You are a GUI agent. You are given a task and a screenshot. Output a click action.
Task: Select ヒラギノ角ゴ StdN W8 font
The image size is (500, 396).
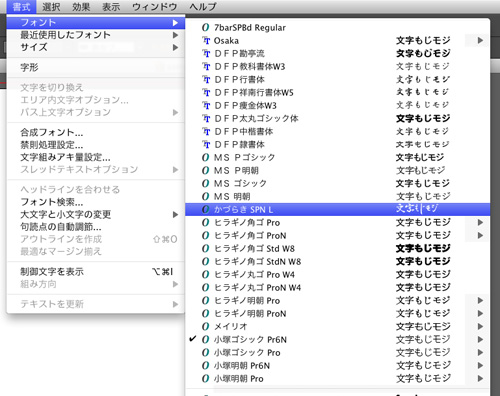(x=337, y=261)
